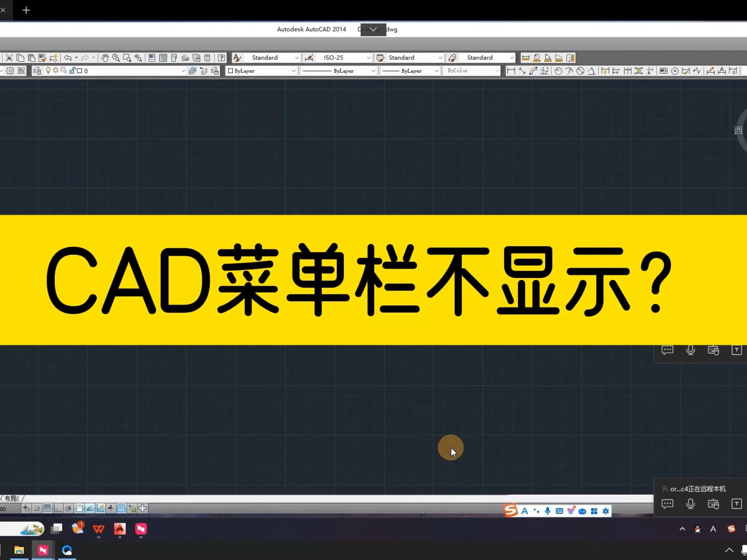Open the current layer selection dropdown
The height and width of the screenshot is (560, 747).
click(183, 71)
